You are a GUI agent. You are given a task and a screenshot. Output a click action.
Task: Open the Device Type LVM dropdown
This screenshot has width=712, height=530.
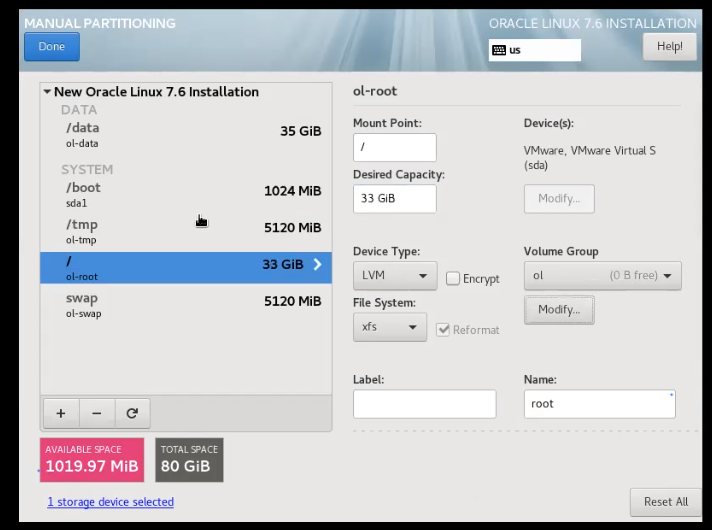tap(395, 275)
